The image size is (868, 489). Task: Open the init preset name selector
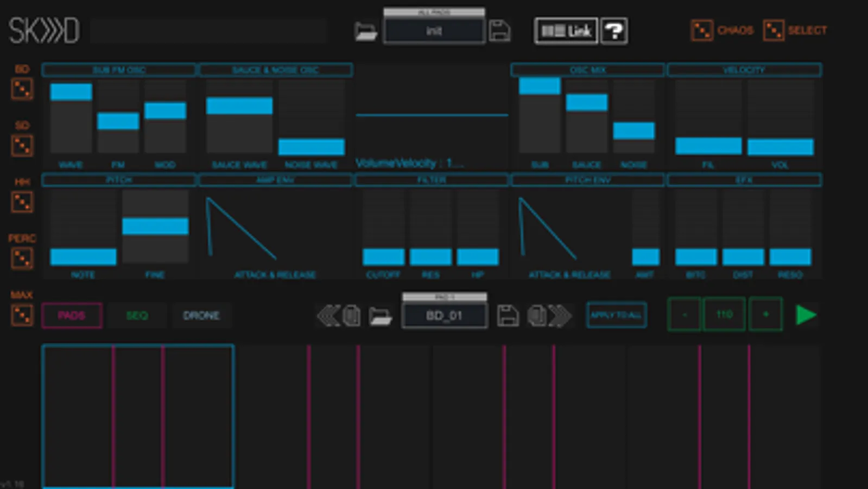click(434, 31)
